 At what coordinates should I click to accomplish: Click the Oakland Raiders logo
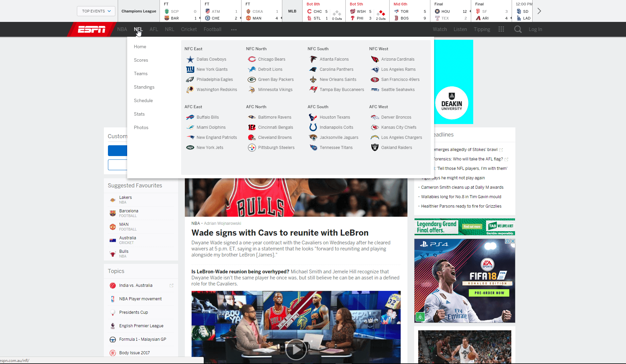coord(375,148)
